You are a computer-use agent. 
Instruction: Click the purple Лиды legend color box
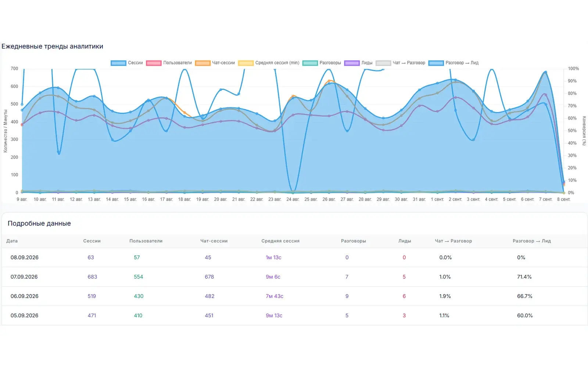(352, 63)
